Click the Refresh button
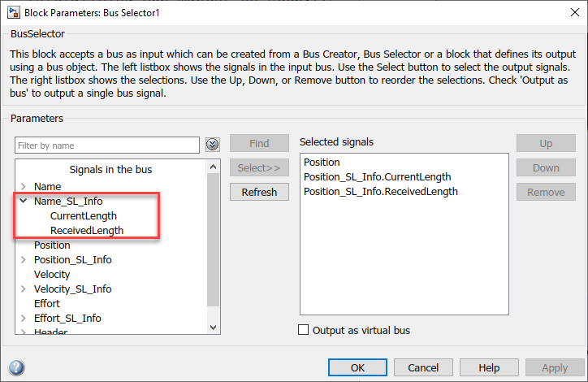 click(x=259, y=192)
